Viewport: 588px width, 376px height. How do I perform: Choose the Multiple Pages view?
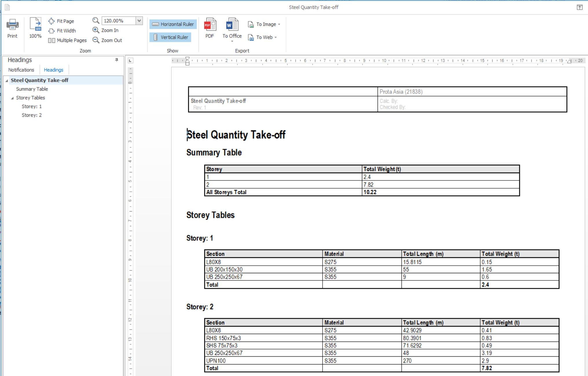(x=67, y=40)
